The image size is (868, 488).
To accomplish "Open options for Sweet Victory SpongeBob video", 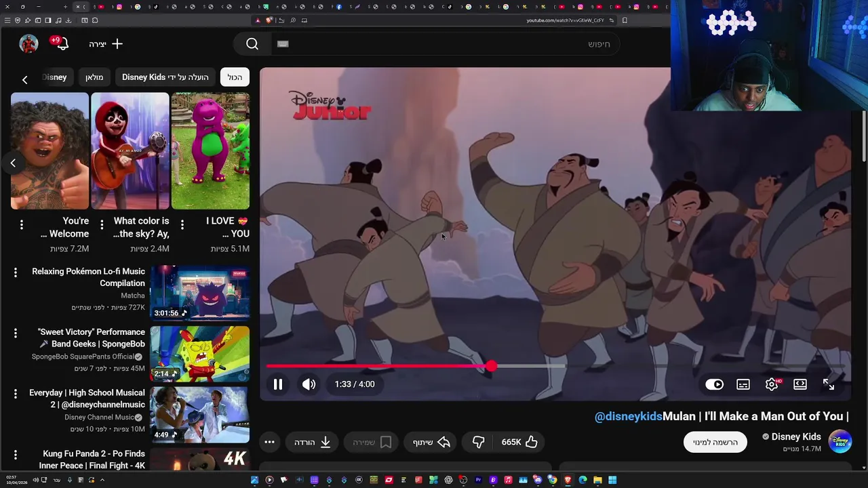I will (x=16, y=333).
